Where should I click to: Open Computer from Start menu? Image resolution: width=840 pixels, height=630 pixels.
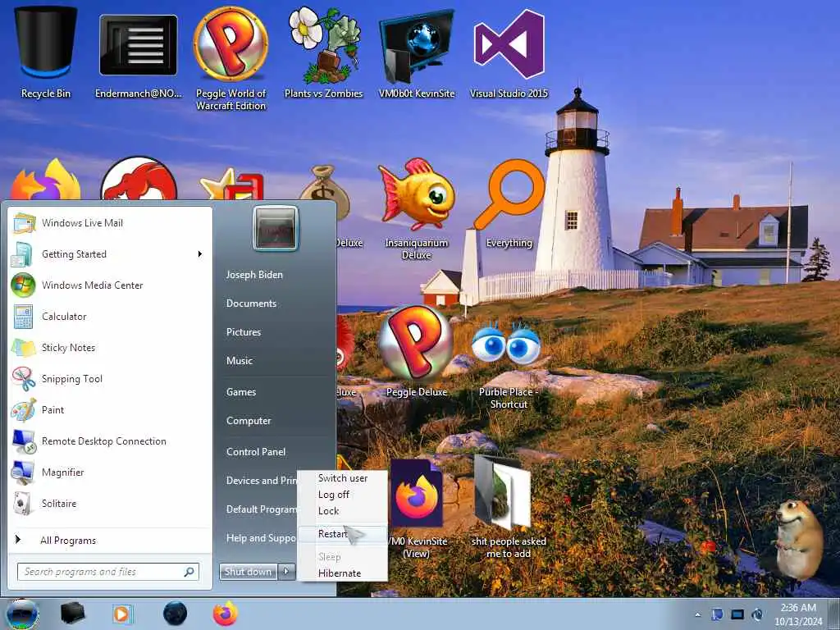249,421
